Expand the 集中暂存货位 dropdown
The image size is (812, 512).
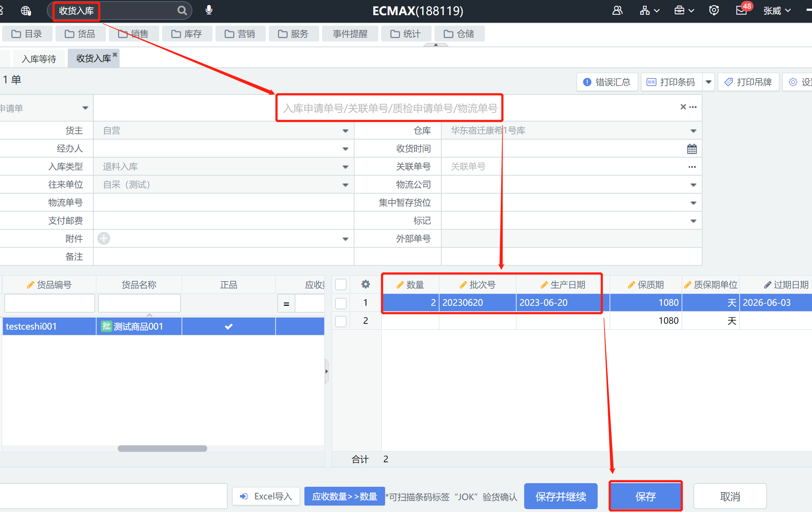pos(693,203)
